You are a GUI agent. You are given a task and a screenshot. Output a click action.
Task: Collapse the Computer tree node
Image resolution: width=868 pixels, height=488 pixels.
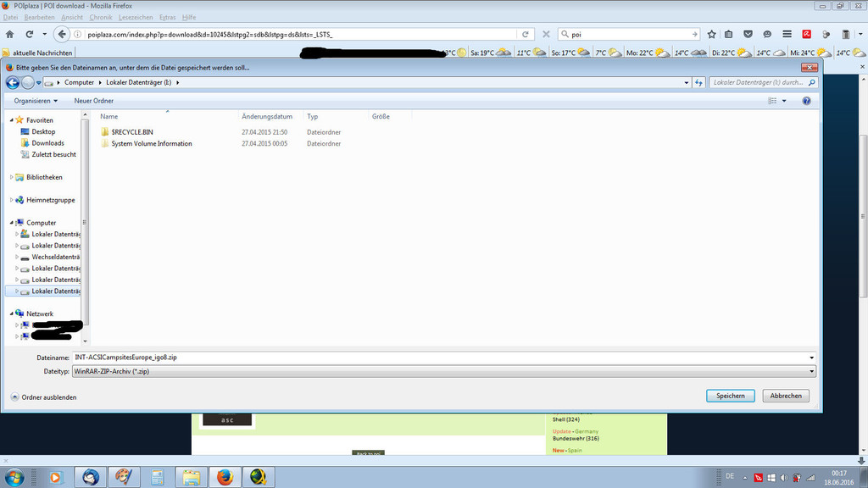[12, 223]
